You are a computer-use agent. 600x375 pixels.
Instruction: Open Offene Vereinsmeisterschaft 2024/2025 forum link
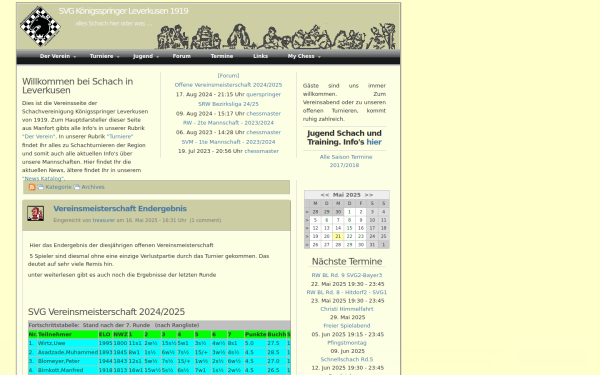[228, 85]
